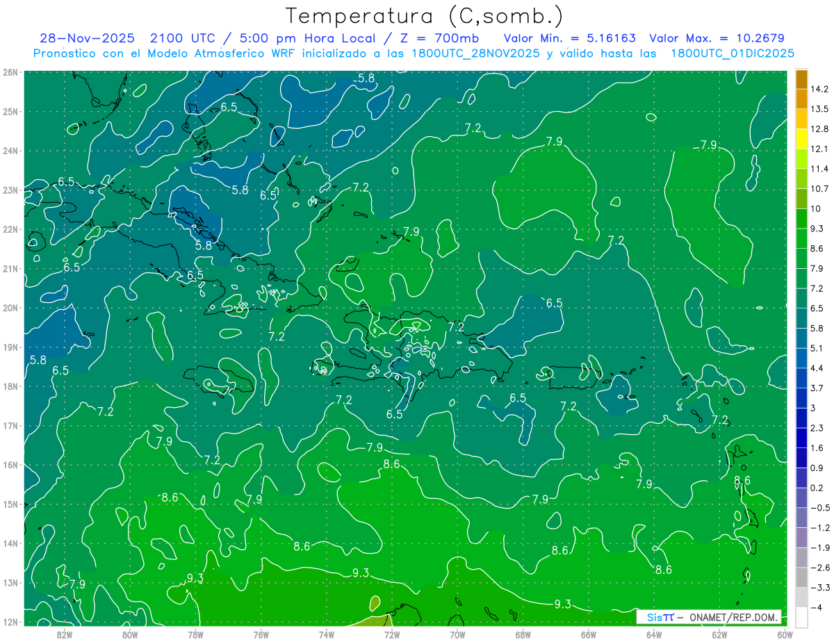Viewport: 834px width, 644px height.
Task: Click the 1.6 value in color legend
Action: pos(817,448)
